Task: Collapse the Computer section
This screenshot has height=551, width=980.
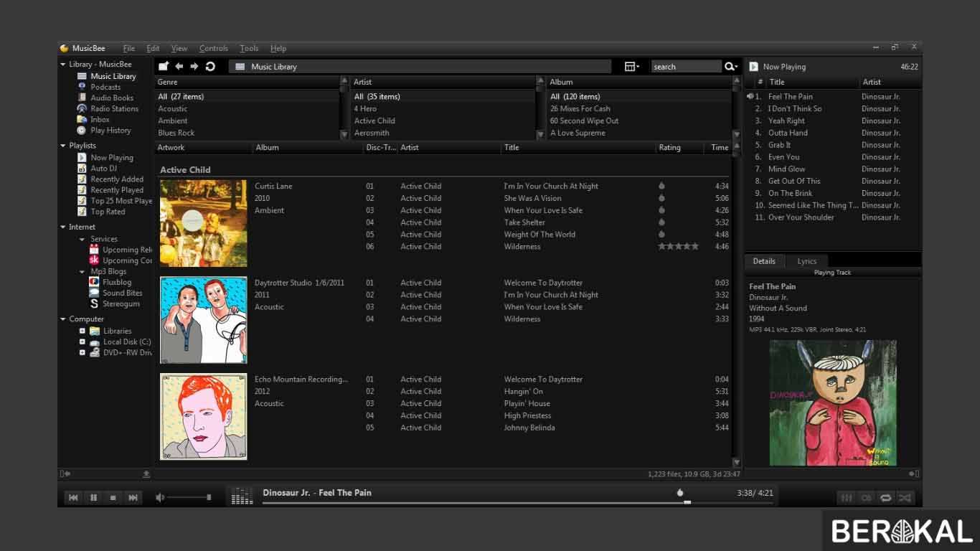Action: pyautogui.click(x=62, y=319)
